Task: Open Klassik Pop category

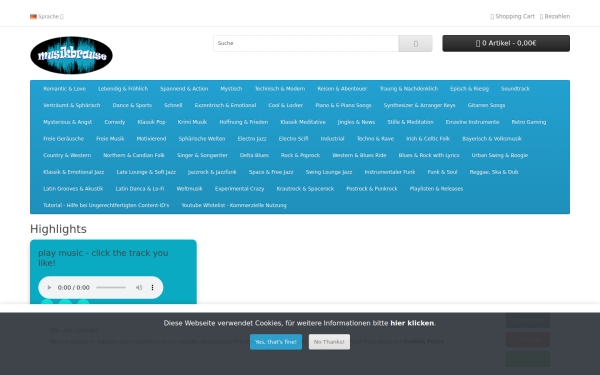Action: point(151,122)
